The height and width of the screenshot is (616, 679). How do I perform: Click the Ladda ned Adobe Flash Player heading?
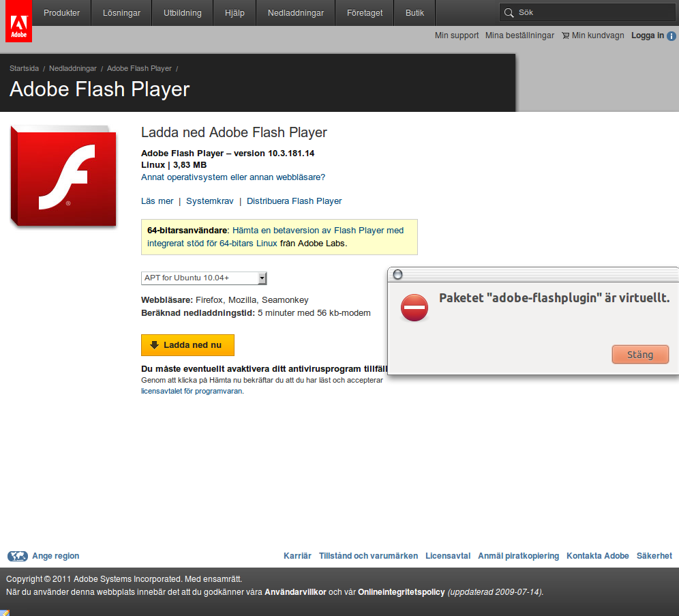pos(234,132)
